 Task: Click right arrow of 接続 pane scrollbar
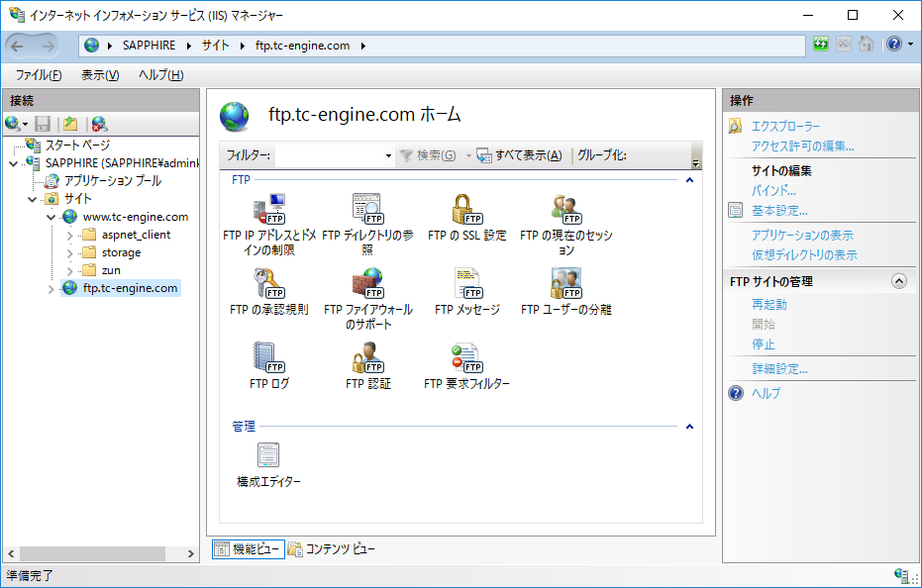[190, 553]
